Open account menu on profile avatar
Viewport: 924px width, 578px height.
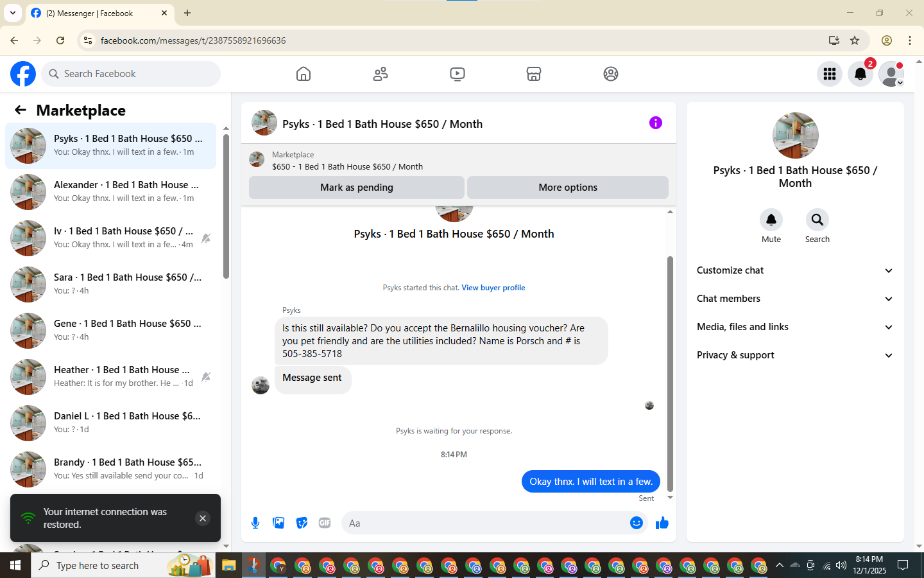click(x=891, y=74)
